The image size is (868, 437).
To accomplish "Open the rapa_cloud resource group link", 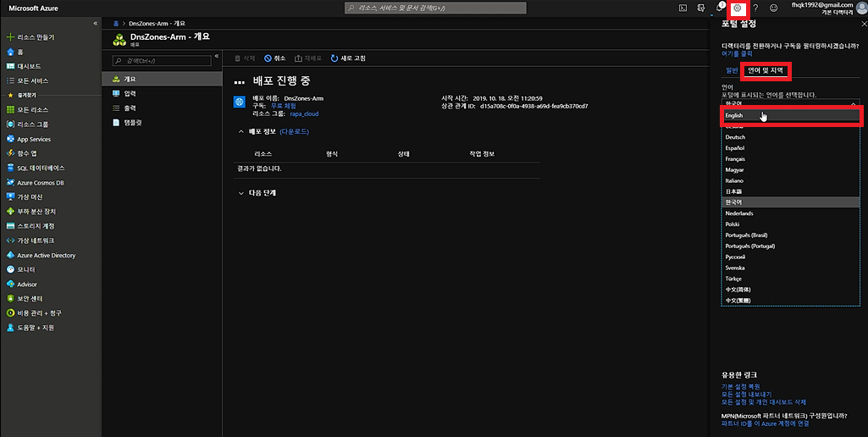I will pyautogui.click(x=304, y=113).
